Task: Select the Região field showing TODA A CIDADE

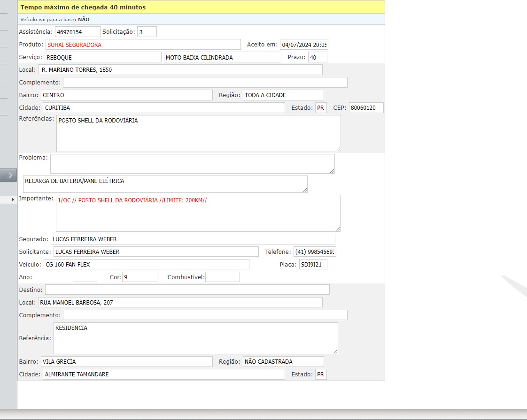Action: [x=283, y=95]
